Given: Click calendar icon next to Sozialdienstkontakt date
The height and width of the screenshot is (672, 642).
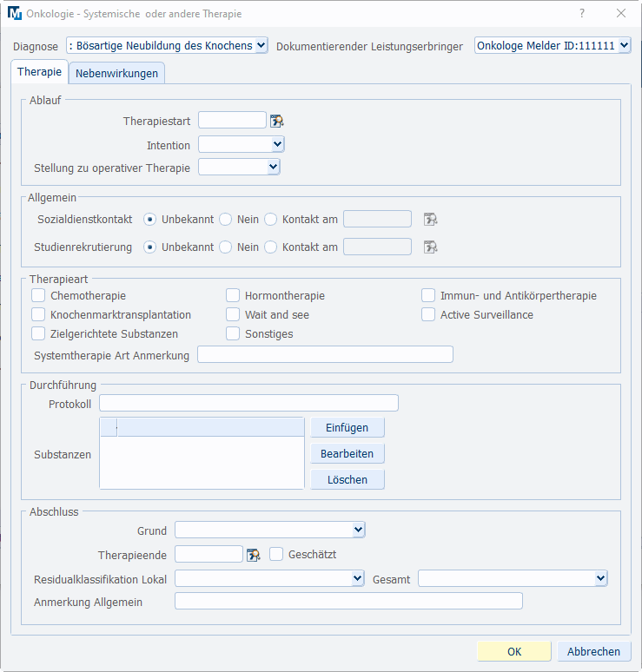Looking at the screenshot, I should click(x=430, y=220).
